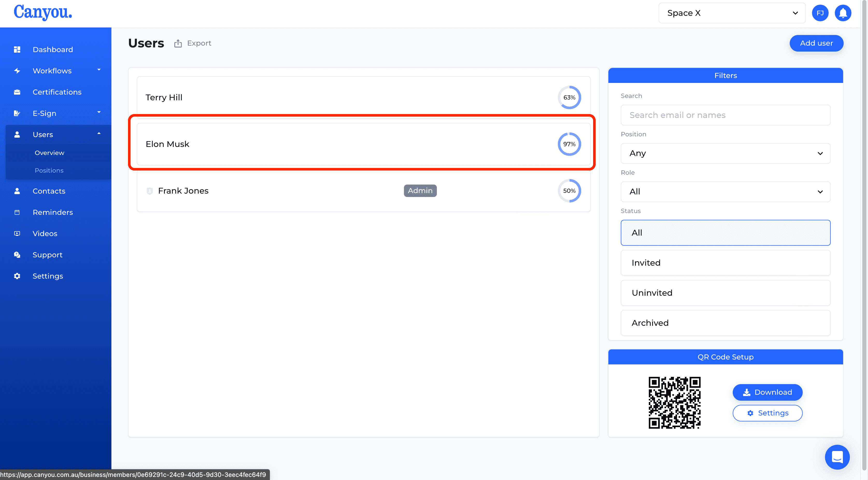
Task: Click the Support icon in sidebar
Action: pyautogui.click(x=17, y=255)
